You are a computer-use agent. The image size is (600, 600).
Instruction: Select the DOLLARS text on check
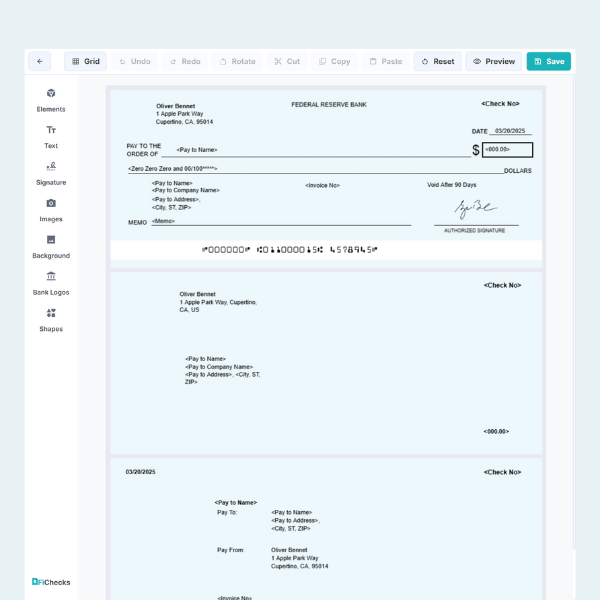click(x=517, y=171)
